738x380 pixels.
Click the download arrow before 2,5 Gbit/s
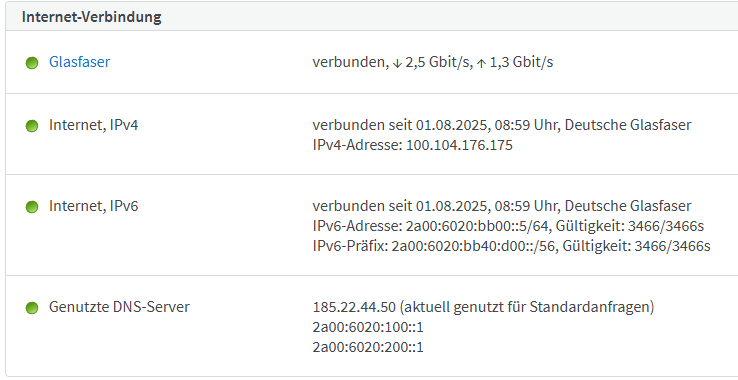397,63
